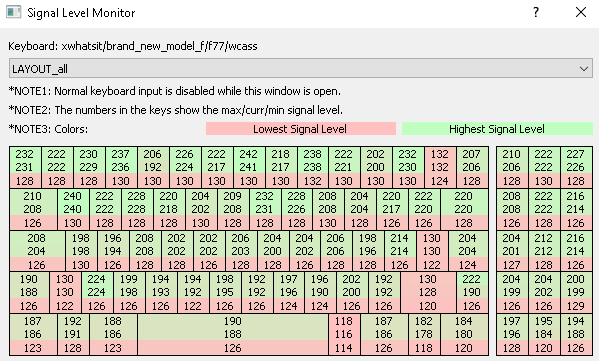
Task: Click the Lowest Signal Level color legend
Action: pyautogui.click(x=301, y=129)
